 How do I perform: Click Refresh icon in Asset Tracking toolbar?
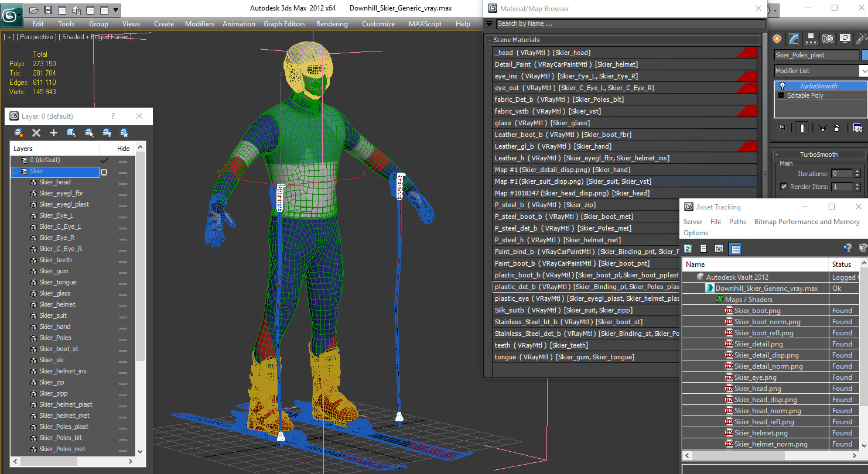coord(688,249)
